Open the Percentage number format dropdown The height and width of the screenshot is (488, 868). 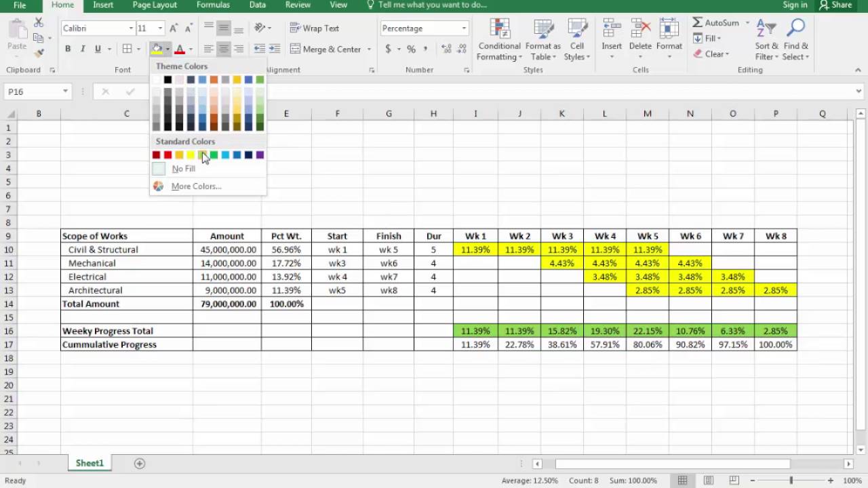tap(464, 28)
